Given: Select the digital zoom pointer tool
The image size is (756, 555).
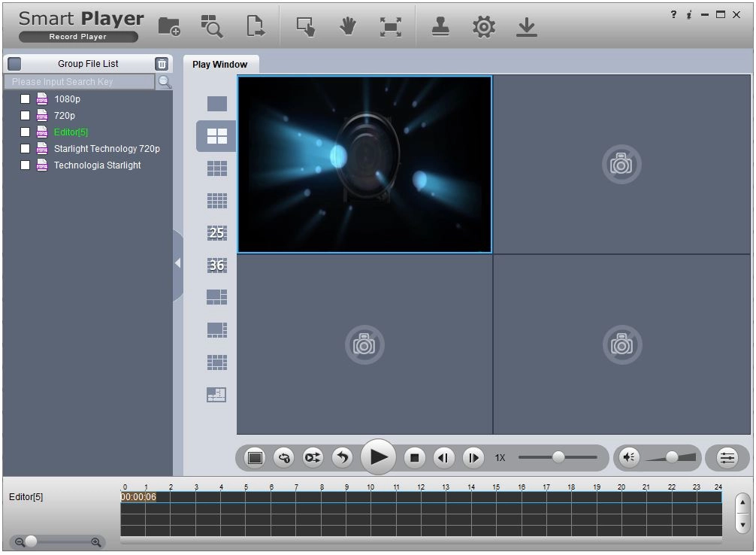Looking at the screenshot, I should [x=306, y=26].
